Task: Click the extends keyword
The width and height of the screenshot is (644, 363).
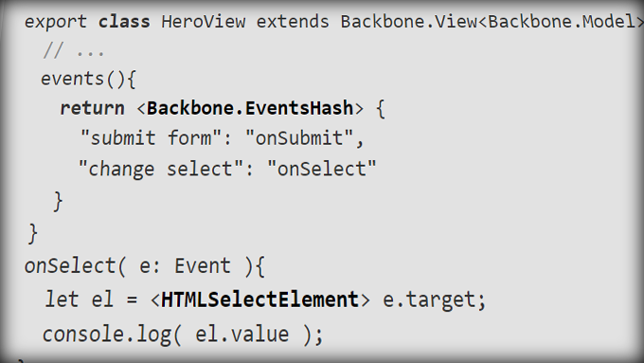Action: click(293, 22)
